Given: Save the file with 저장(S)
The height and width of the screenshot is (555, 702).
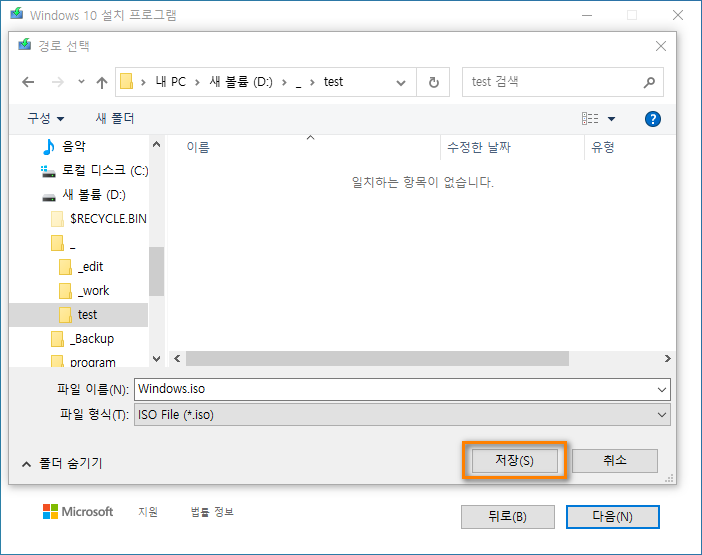Looking at the screenshot, I should [x=515, y=461].
